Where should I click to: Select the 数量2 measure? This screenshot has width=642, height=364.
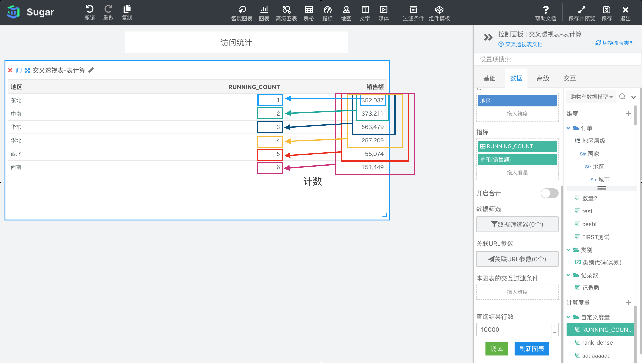[586, 198]
